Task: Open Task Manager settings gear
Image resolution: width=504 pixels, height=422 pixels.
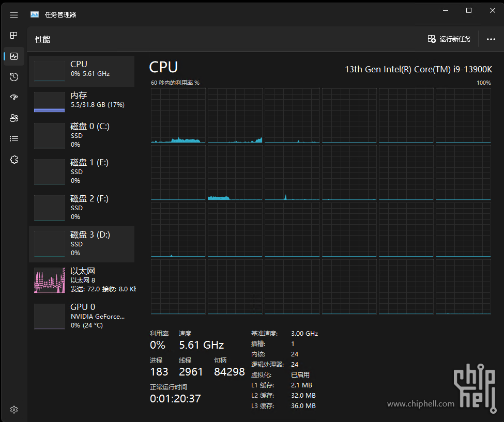Action: (x=14, y=410)
